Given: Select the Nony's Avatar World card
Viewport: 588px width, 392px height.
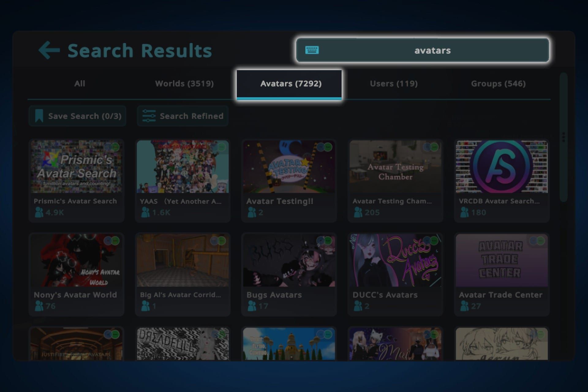Looking at the screenshot, I should click(76, 274).
